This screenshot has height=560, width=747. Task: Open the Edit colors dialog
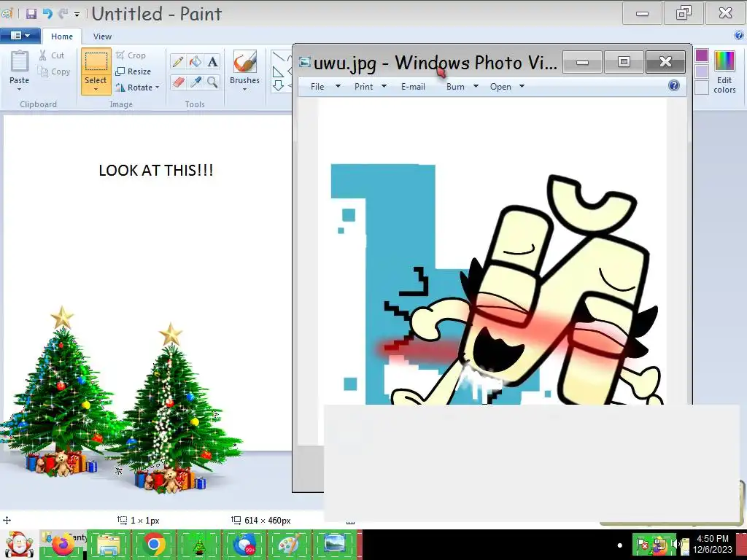coord(724,71)
